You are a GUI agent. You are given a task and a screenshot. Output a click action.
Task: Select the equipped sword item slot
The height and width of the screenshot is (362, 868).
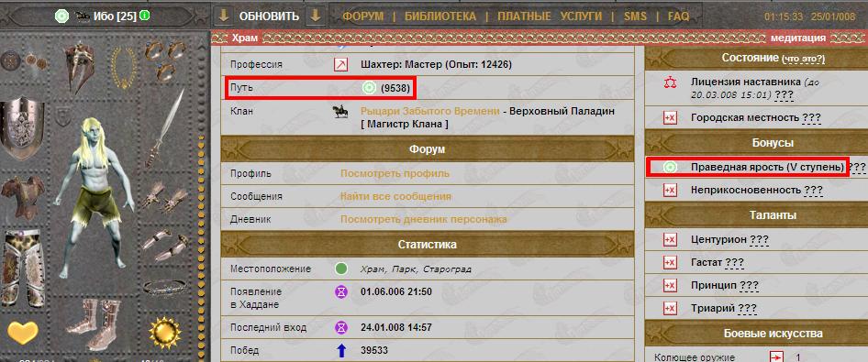tap(164, 127)
